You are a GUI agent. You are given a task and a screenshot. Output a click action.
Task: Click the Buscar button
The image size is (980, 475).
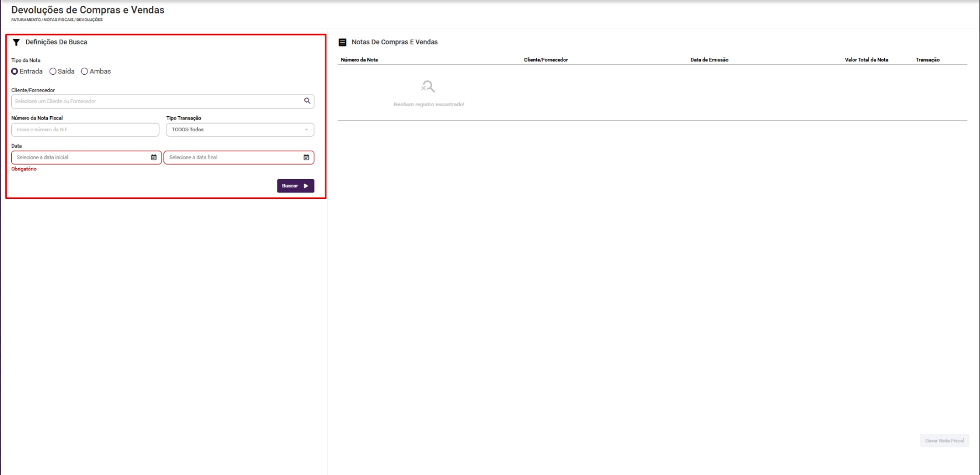coord(296,186)
